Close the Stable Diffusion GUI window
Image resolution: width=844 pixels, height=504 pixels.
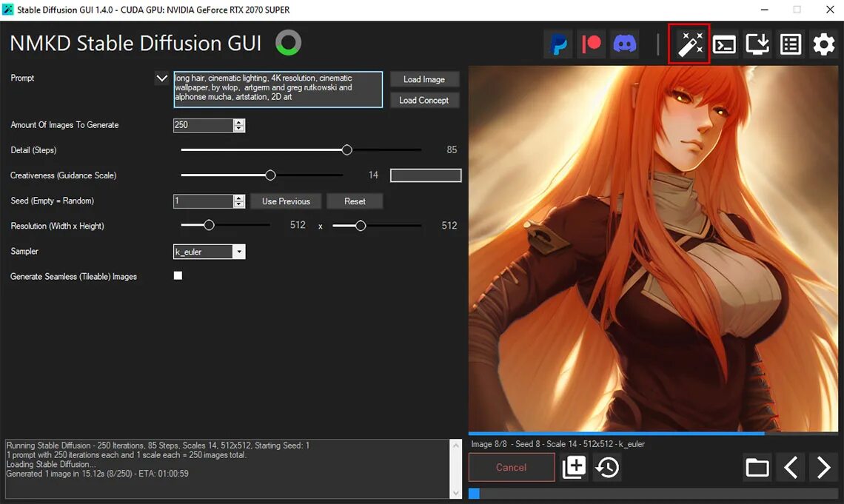coord(830,10)
